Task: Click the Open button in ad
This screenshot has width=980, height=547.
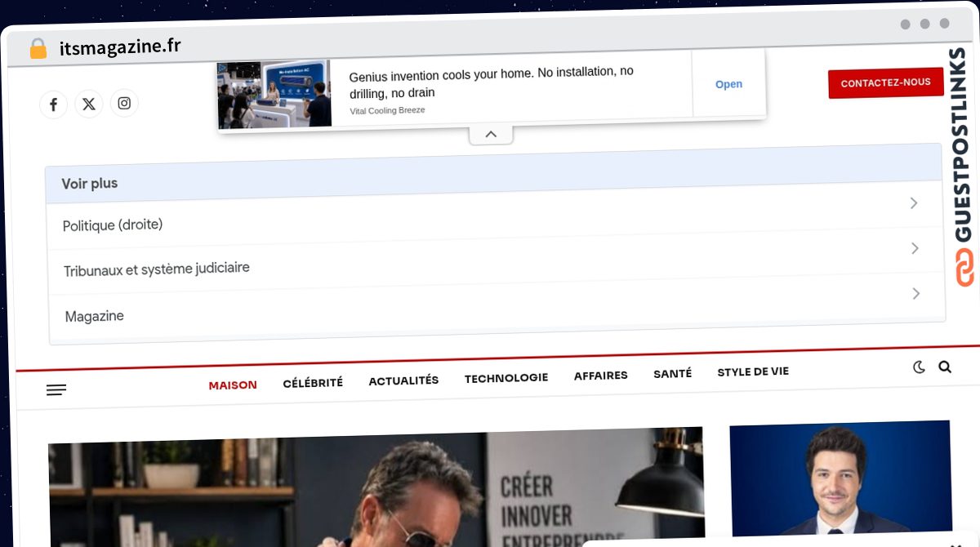Action: click(x=728, y=84)
